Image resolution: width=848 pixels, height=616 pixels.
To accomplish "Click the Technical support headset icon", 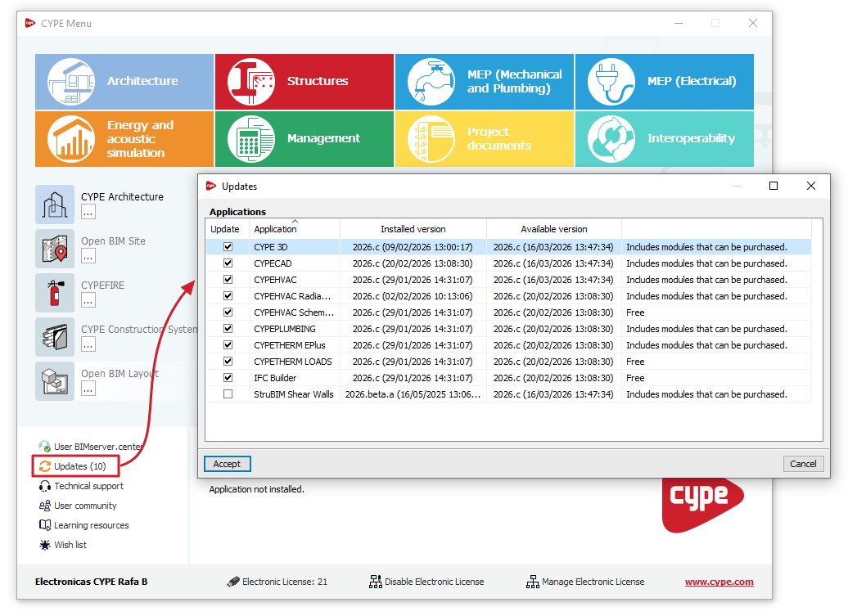I will [45, 486].
